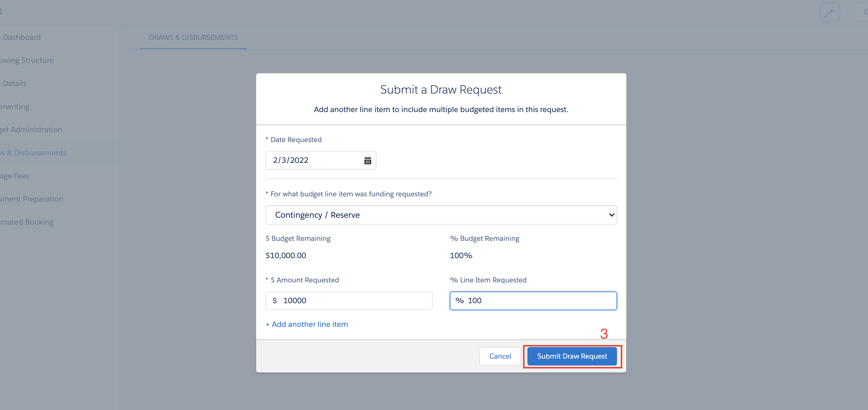This screenshot has height=410, width=868.
Task: Click "+ Add another line item"
Action: point(306,324)
